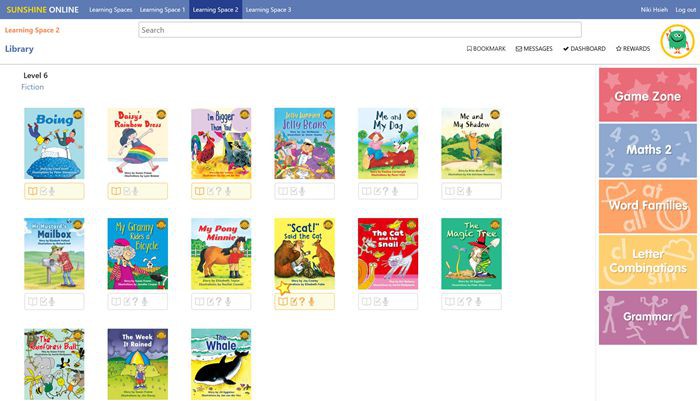
Task: Click the green monster avatar icon
Action: (x=677, y=41)
